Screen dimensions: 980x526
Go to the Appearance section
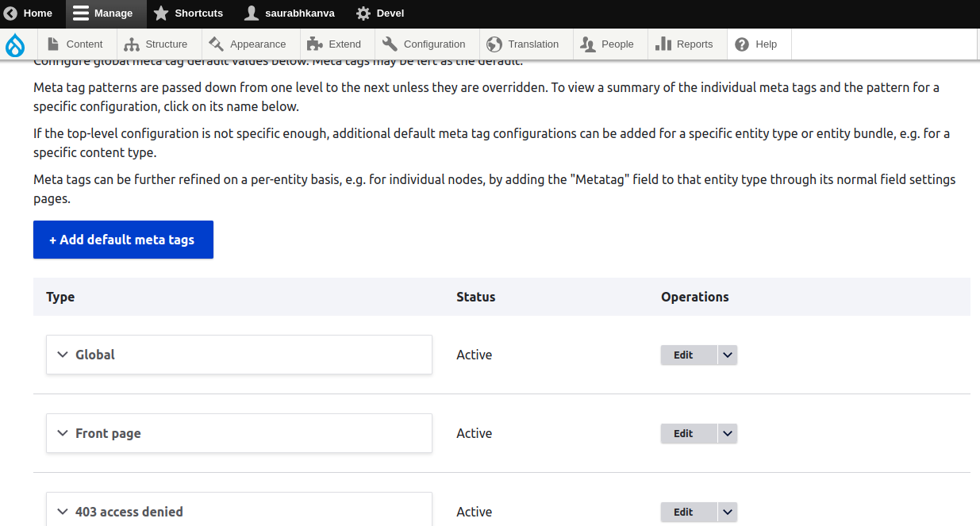248,44
